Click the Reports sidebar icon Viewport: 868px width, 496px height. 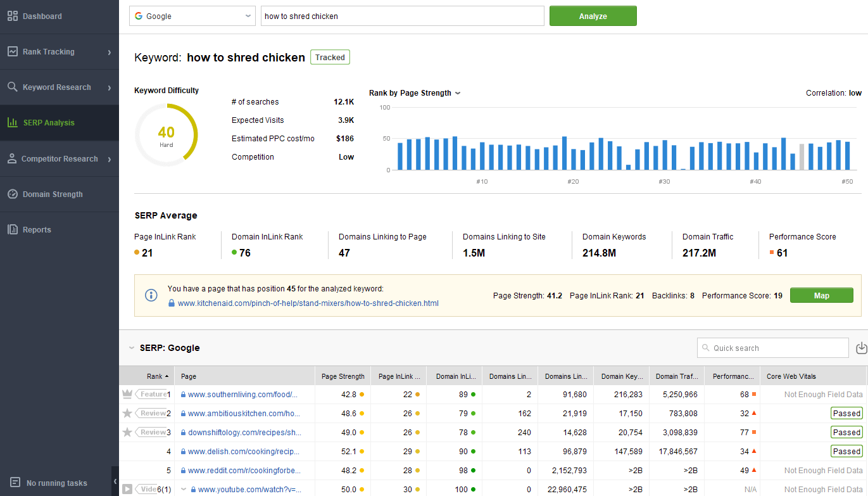click(13, 230)
